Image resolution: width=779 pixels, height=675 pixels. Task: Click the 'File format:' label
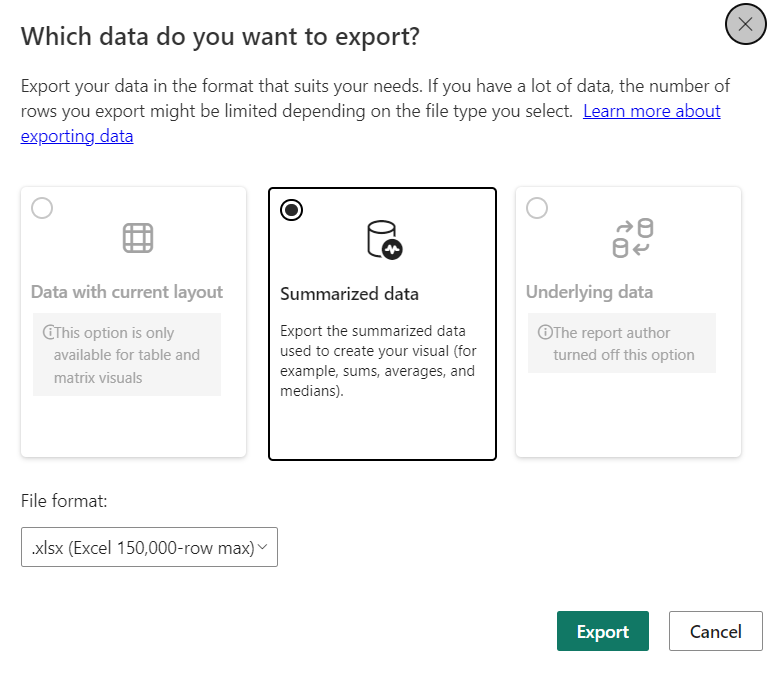[64, 501]
